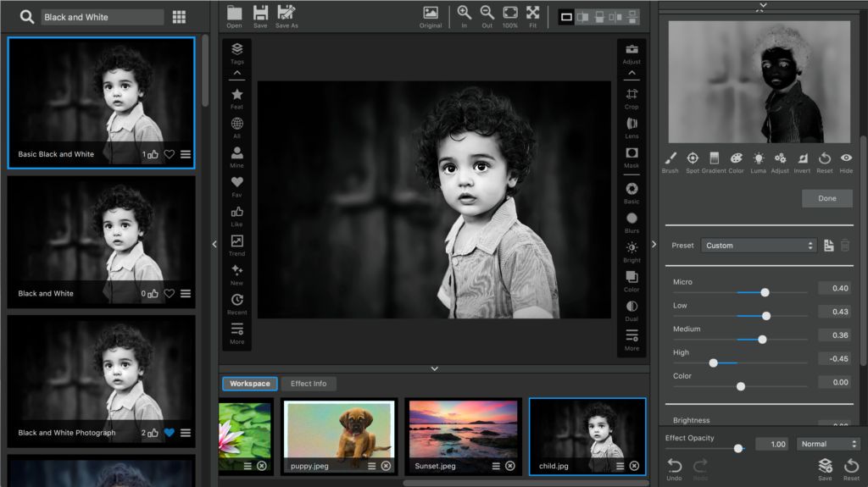Open the Preset Custom dropdown
Viewport: 868px width, 487px height.
click(759, 246)
